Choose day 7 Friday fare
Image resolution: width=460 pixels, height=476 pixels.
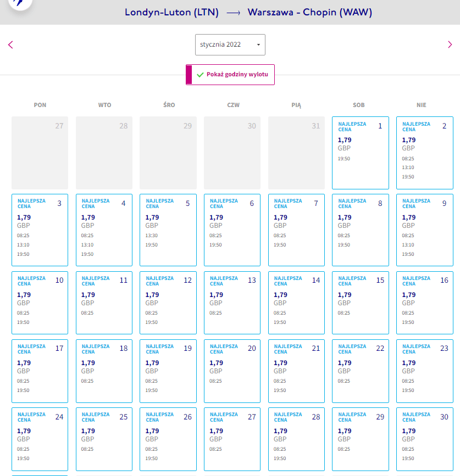pos(296,230)
